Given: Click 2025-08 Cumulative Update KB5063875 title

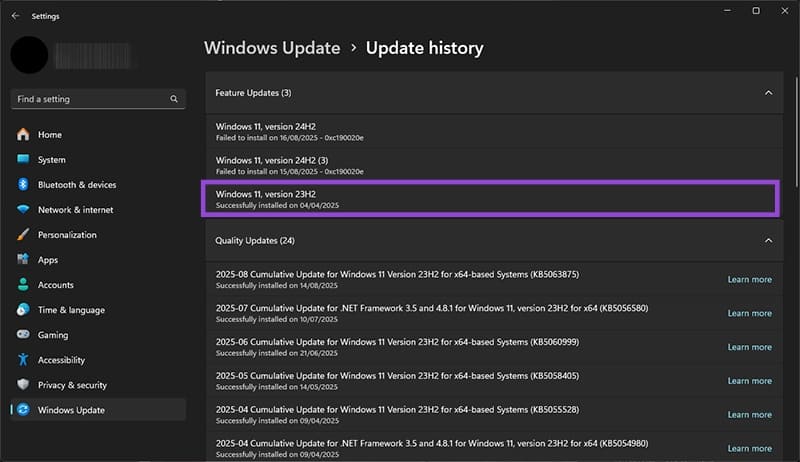Looking at the screenshot, I should [x=397, y=274].
